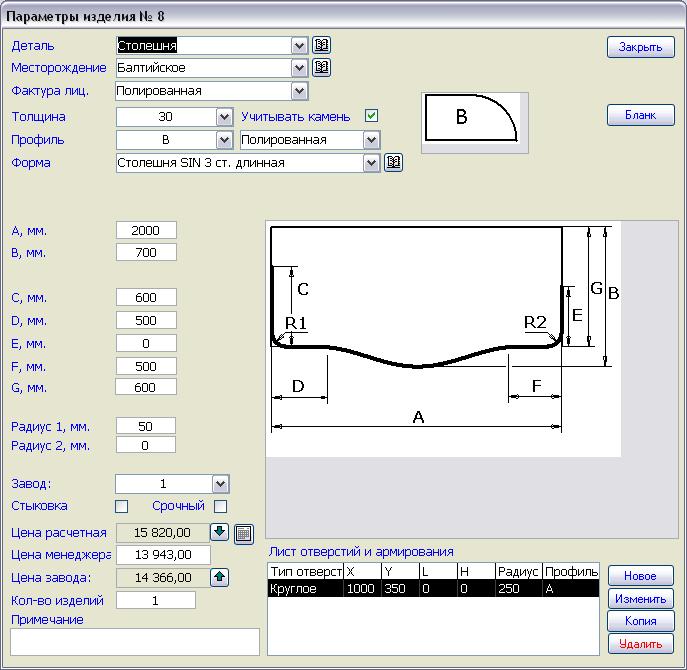Open profile finish Полированная dropdown arrow
687x670 pixels.
371,140
